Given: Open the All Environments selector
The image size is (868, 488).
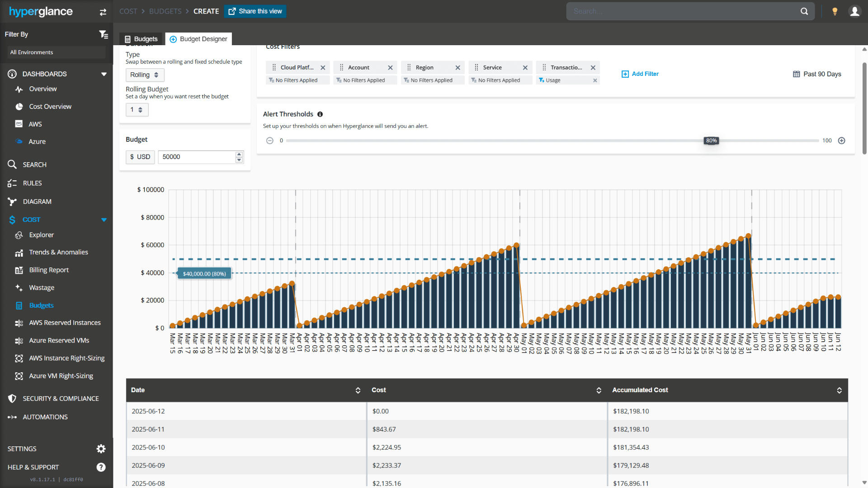Looking at the screenshot, I should [56, 52].
